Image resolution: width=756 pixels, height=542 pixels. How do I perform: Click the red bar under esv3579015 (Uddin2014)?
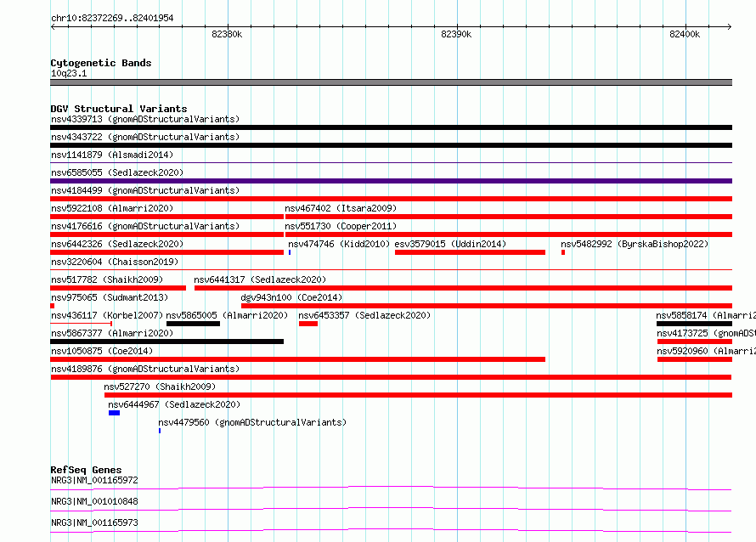click(470, 252)
